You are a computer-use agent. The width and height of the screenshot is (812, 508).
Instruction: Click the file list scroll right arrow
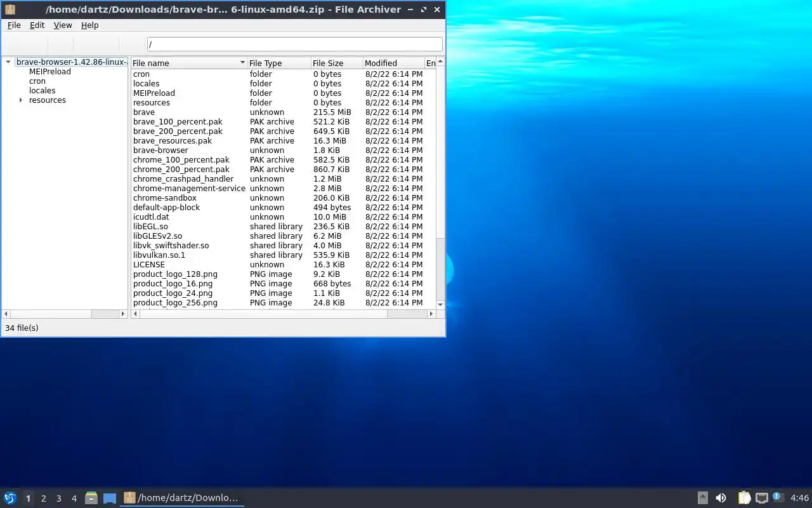tap(431, 314)
